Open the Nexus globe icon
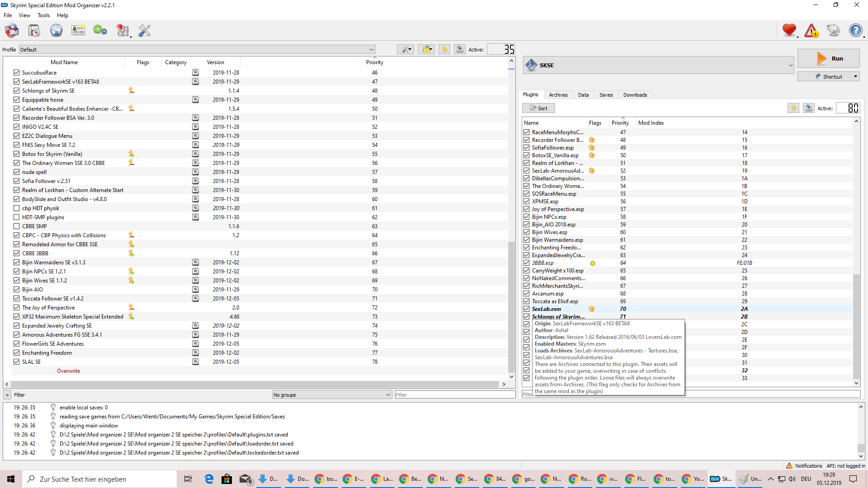 (56, 31)
